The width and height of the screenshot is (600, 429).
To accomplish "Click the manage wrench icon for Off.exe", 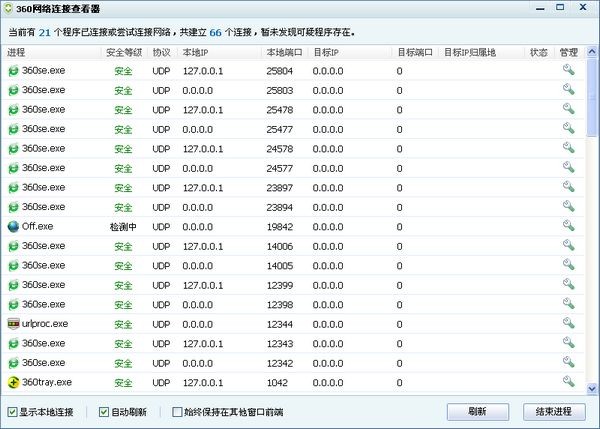I will point(568,227).
